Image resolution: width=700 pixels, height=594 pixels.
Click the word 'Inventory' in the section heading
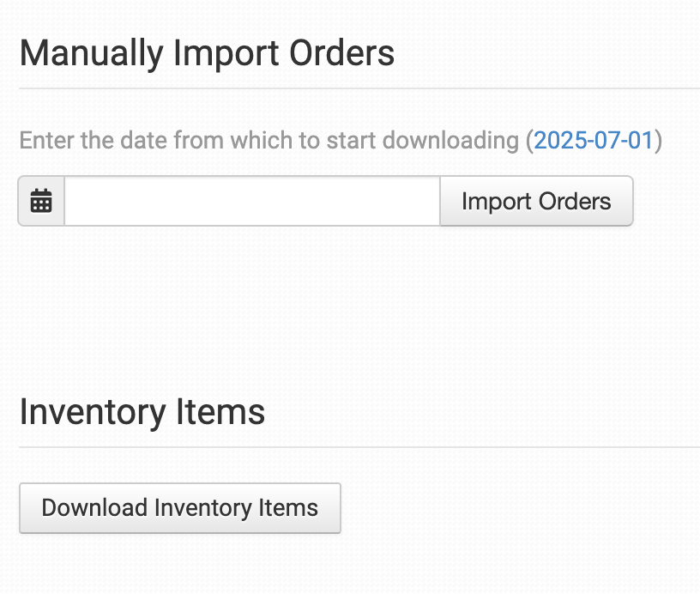coord(93,412)
